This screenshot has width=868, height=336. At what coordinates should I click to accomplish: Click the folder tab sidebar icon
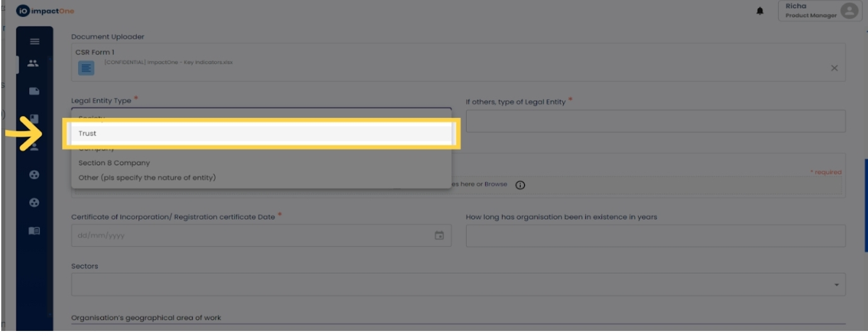34,91
